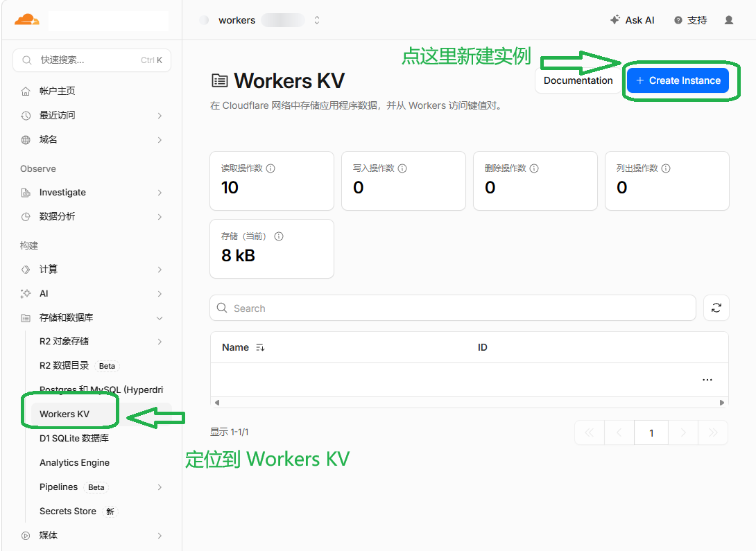Sort by the Name column icon
The width and height of the screenshot is (756, 551).
(260, 348)
